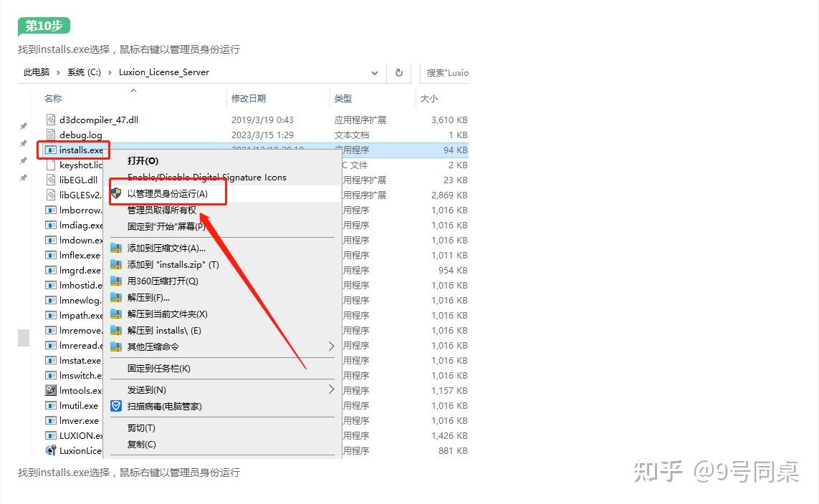The width and height of the screenshot is (819, 504).
Task: Expand the 发送到(N) submenu arrow
Action: pyautogui.click(x=331, y=389)
